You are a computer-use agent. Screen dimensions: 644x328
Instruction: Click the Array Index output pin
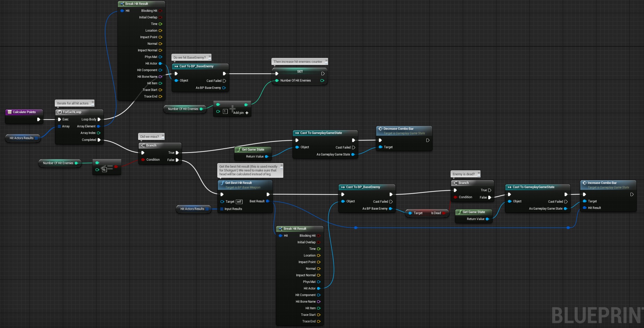[99, 133]
